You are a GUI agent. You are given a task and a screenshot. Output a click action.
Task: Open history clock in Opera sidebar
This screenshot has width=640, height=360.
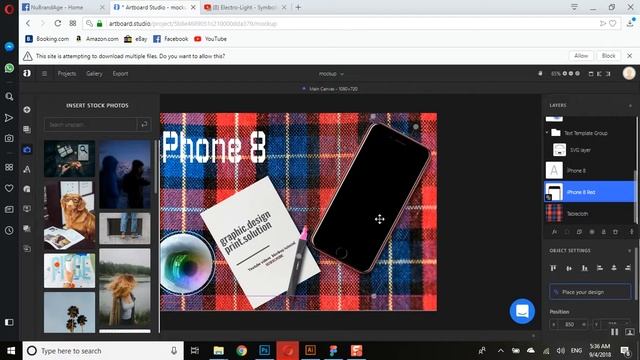tap(9, 230)
